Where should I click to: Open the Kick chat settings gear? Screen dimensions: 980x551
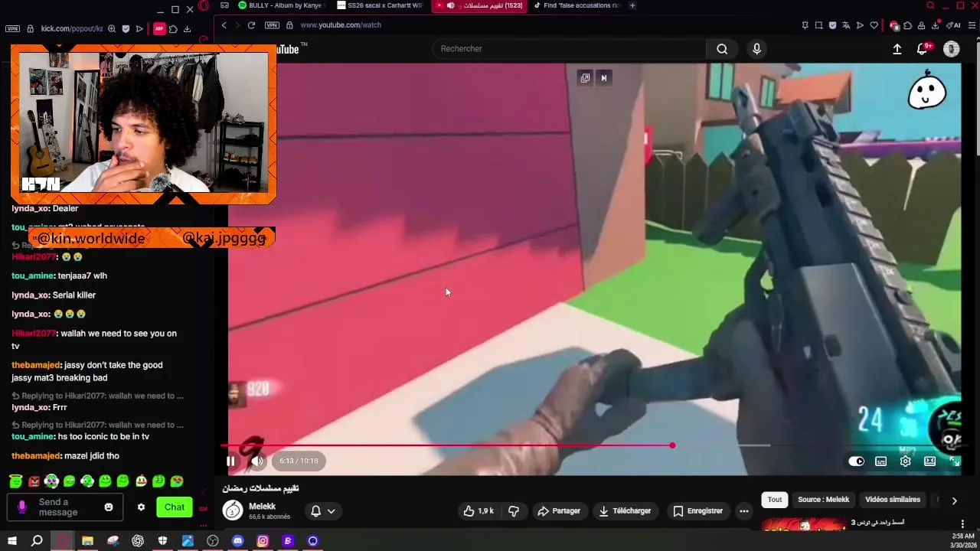click(x=141, y=507)
